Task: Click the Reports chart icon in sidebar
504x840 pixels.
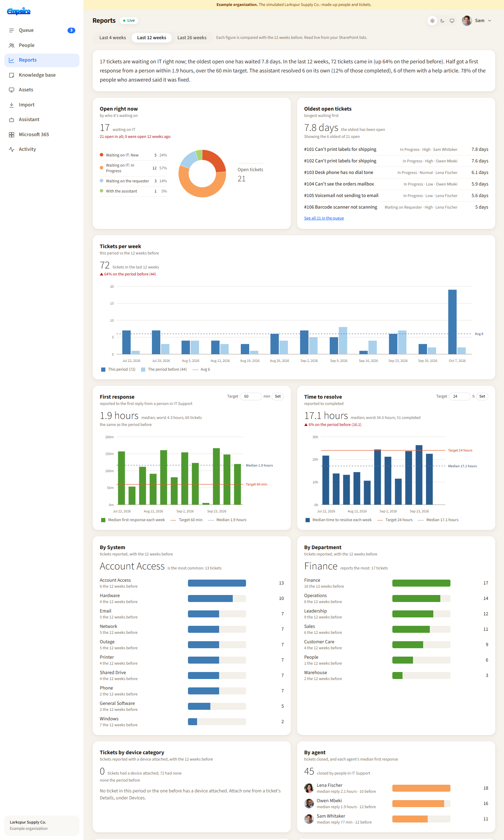Action: [12, 60]
